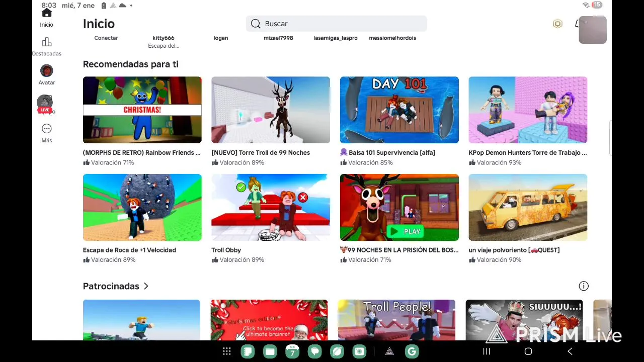644x362 pixels.
Task: Click 'Escapa del...' status under kitty666
Action: tap(164, 46)
